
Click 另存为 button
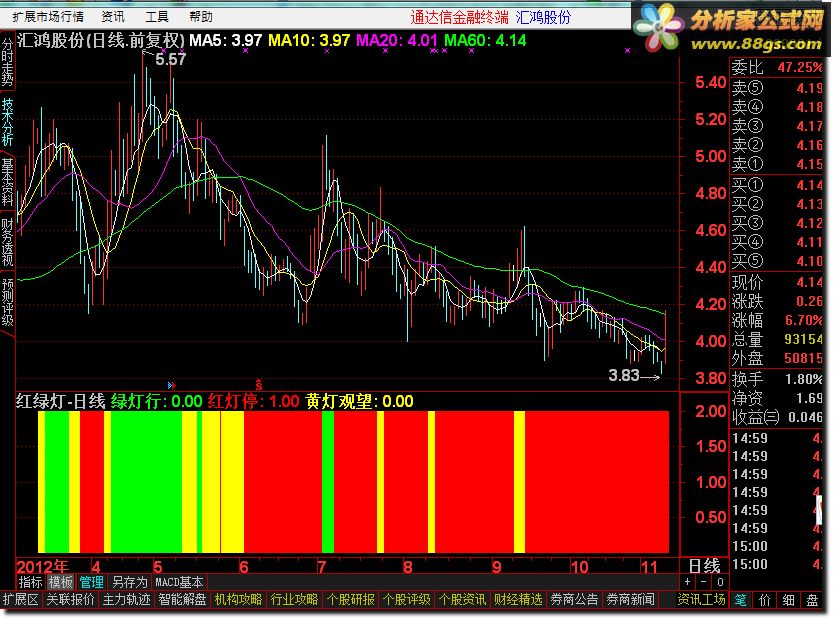tap(130, 582)
